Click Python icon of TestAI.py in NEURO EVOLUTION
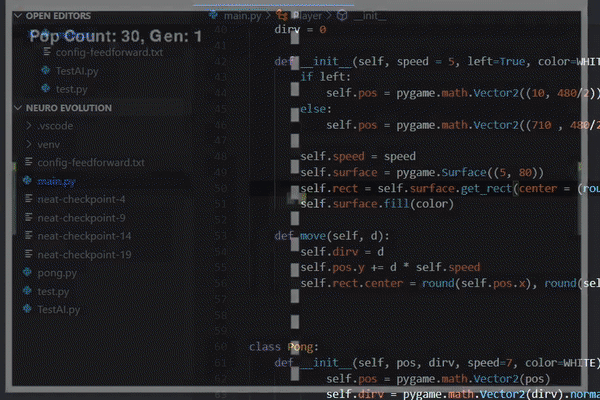 pos(27,309)
